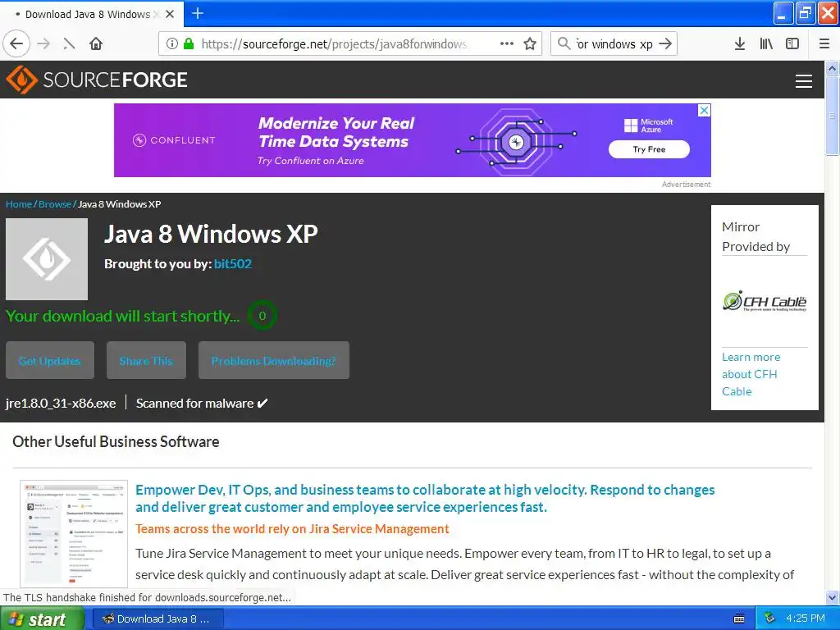Image resolution: width=840 pixels, height=630 pixels.
Task: Select Download Java 8 taskbar button
Action: pyautogui.click(x=157, y=619)
